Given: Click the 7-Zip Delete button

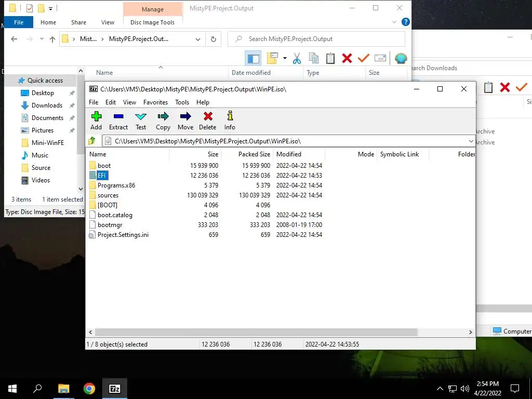Looking at the screenshot, I should pyautogui.click(x=208, y=121).
